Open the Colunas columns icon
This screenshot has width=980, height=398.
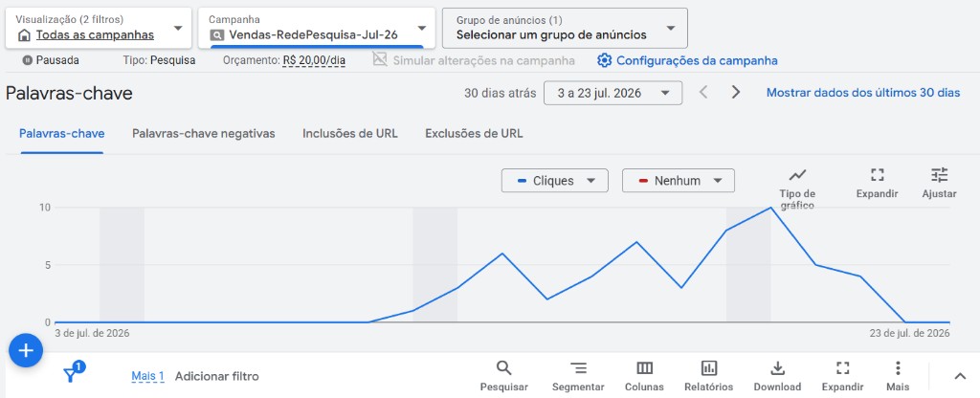(644, 367)
